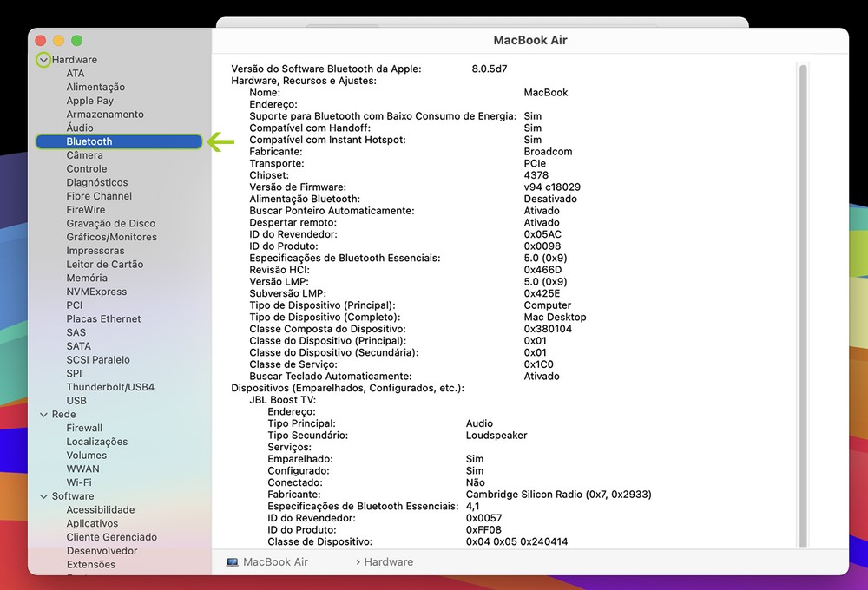The image size is (868, 590).
Task: Click the vertical scrollbar in details pane
Action: point(803,304)
